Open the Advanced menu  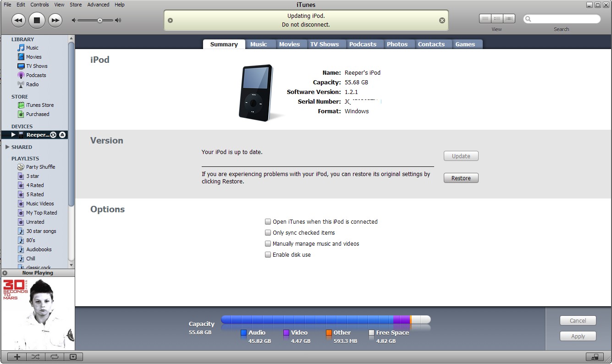pos(98,5)
